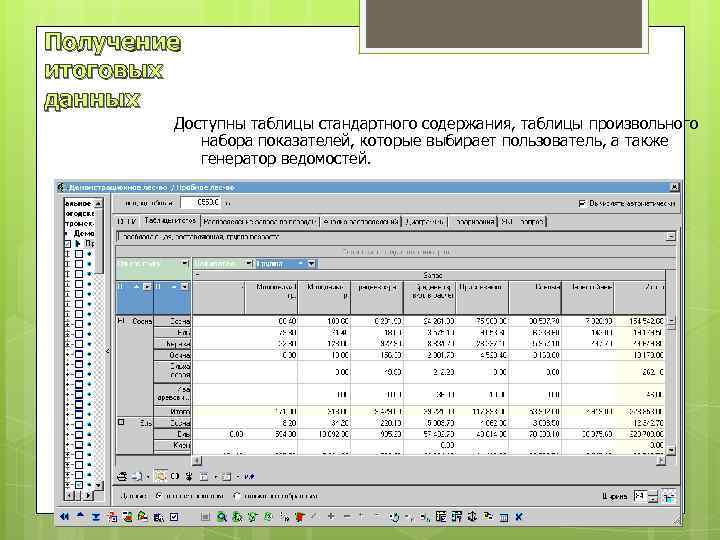Open dropdown arrow next to export icon

tap(148, 477)
